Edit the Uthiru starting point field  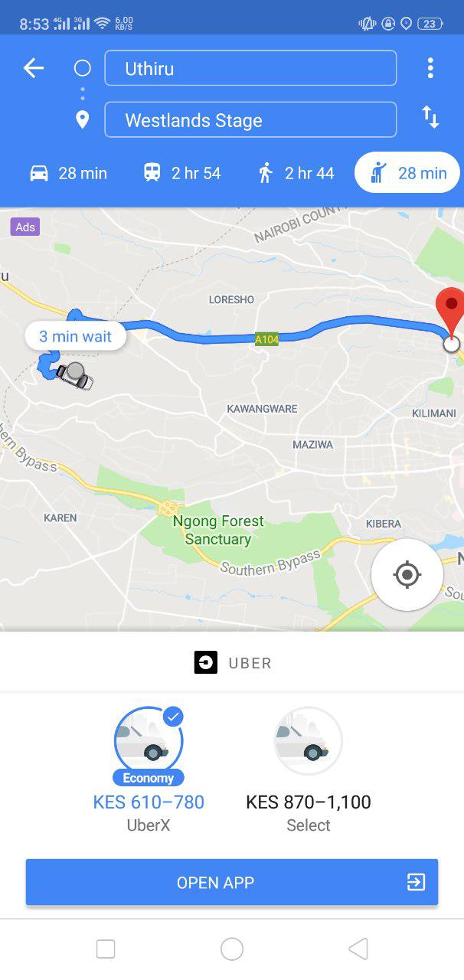[250, 68]
